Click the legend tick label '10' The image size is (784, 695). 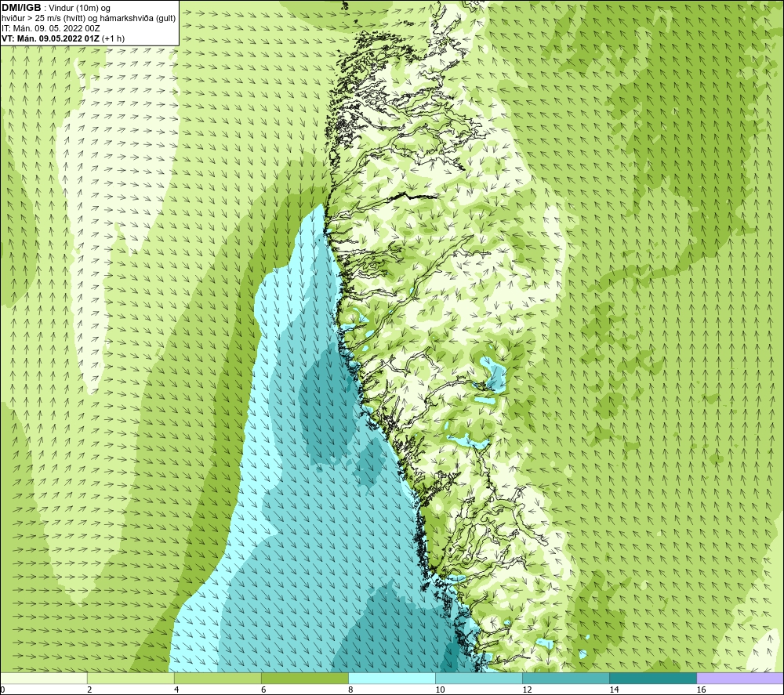pyautogui.click(x=440, y=690)
